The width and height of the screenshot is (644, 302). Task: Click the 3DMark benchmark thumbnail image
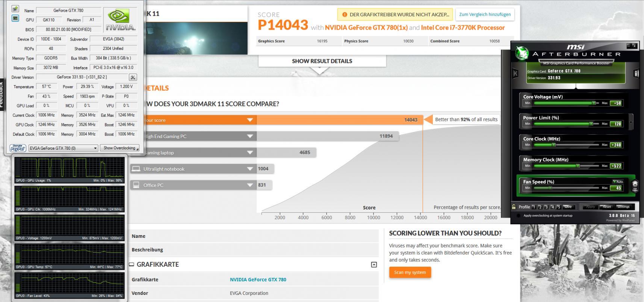click(x=196, y=38)
